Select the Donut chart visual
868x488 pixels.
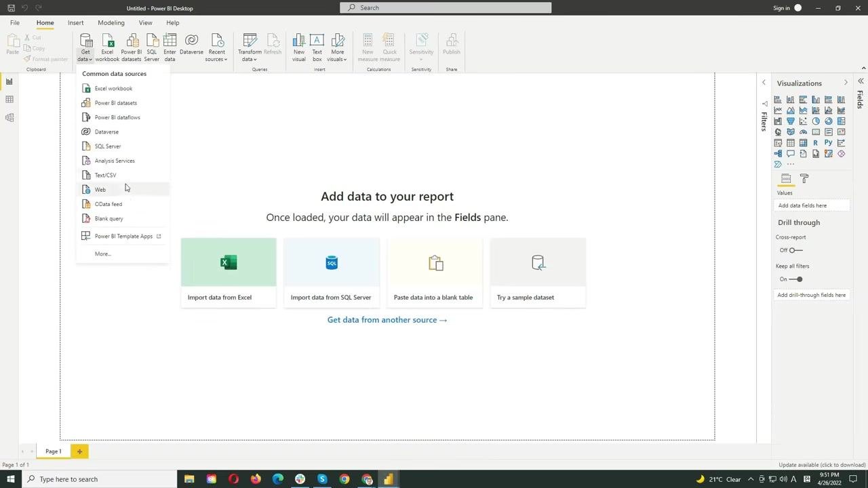click(829, 121)
